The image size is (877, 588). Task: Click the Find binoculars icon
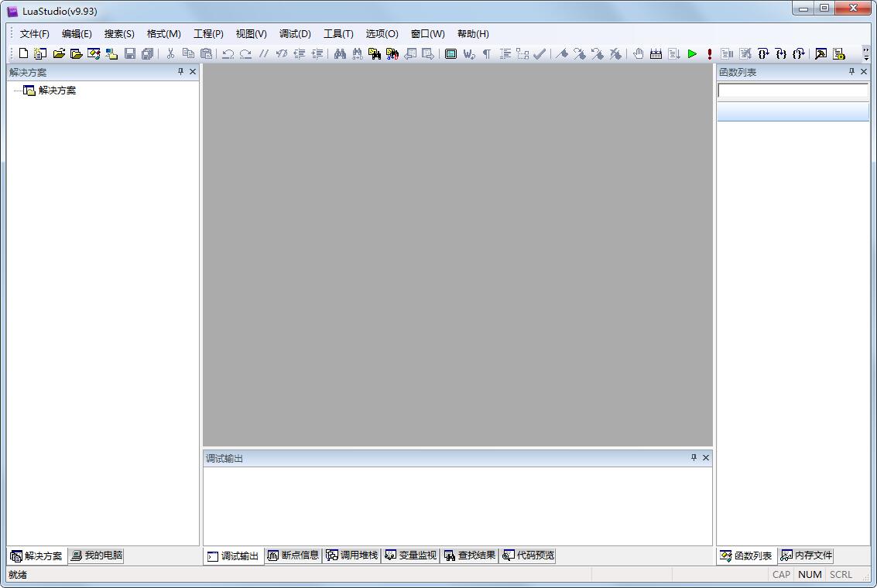[x=340, y=53]
